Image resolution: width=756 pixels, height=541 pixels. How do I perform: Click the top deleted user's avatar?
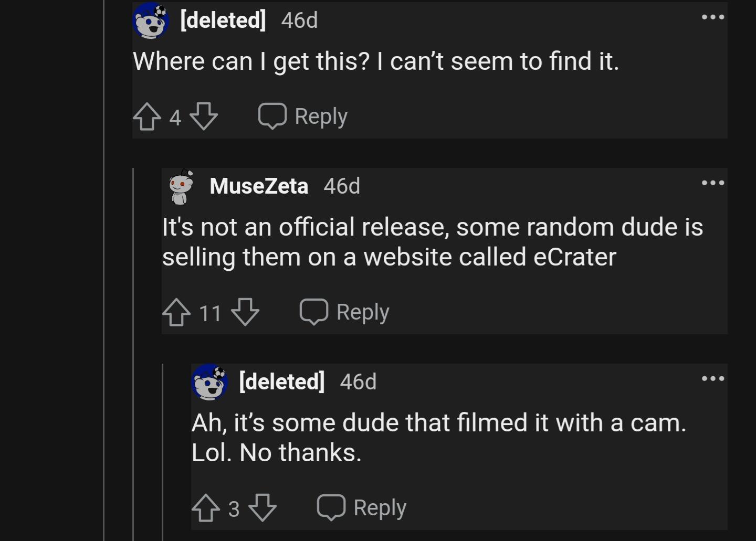point(151,21)
